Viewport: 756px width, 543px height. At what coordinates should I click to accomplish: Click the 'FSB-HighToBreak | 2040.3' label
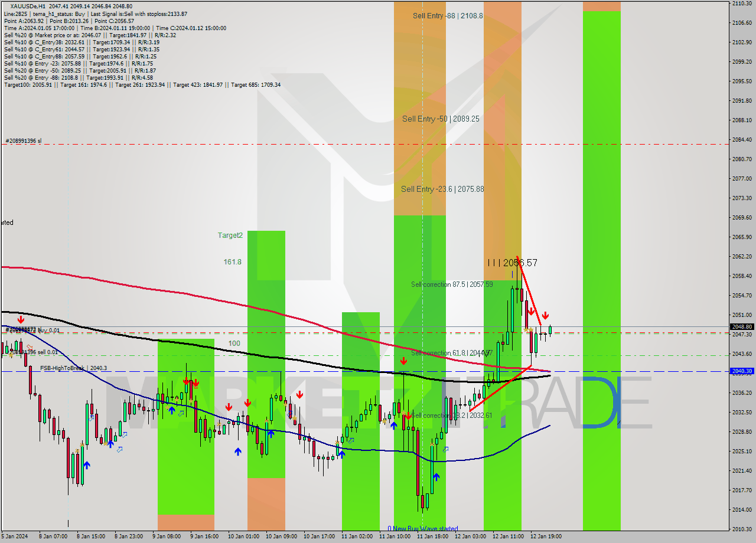pos(73,368)
